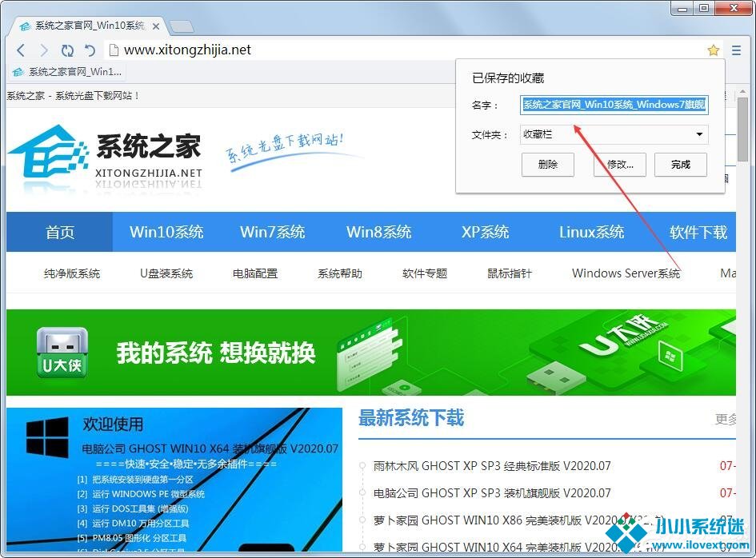
Task: Open the 文件夹 收藏栏 dropdown
Action: [614, 134]
